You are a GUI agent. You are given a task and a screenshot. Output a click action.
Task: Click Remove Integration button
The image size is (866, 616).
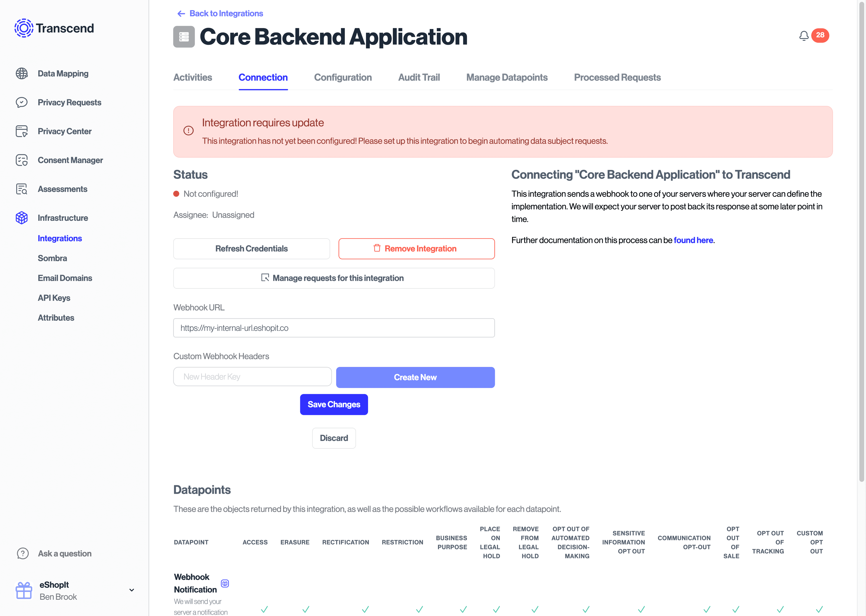416,249
